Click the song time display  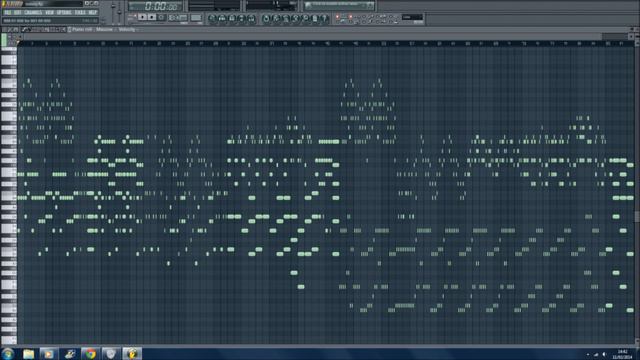(x=155, y=6)
